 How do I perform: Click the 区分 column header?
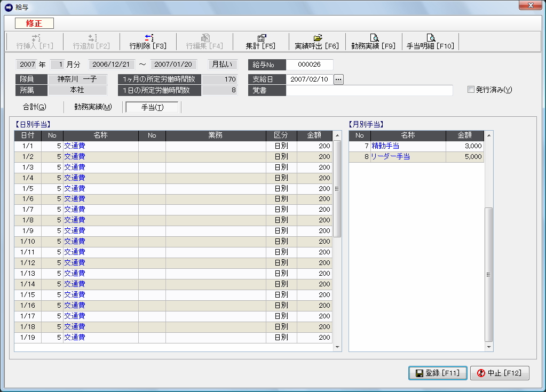click(x=281, y=135)
